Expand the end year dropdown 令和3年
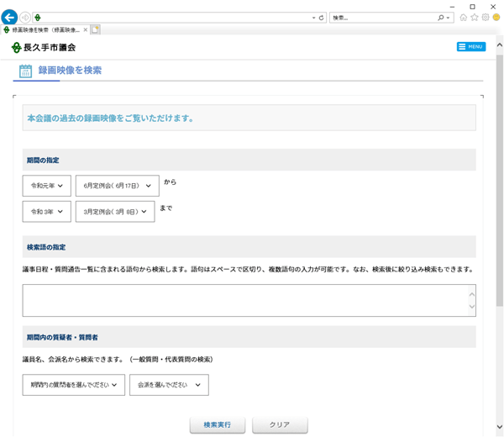 pos(47,212)
